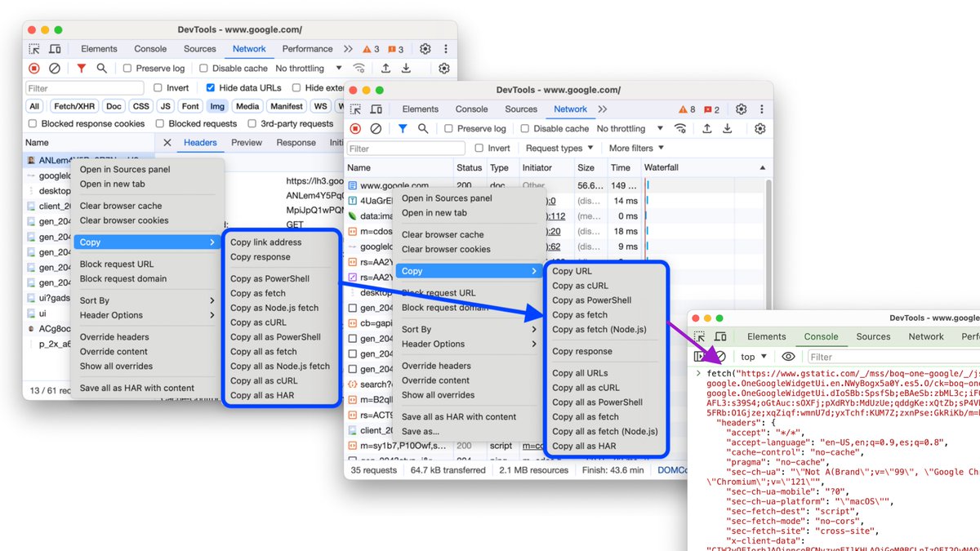The image size is (980, 551).
Task: Open network conditions icon in left DevTools window
Action: tap(359, 69)
